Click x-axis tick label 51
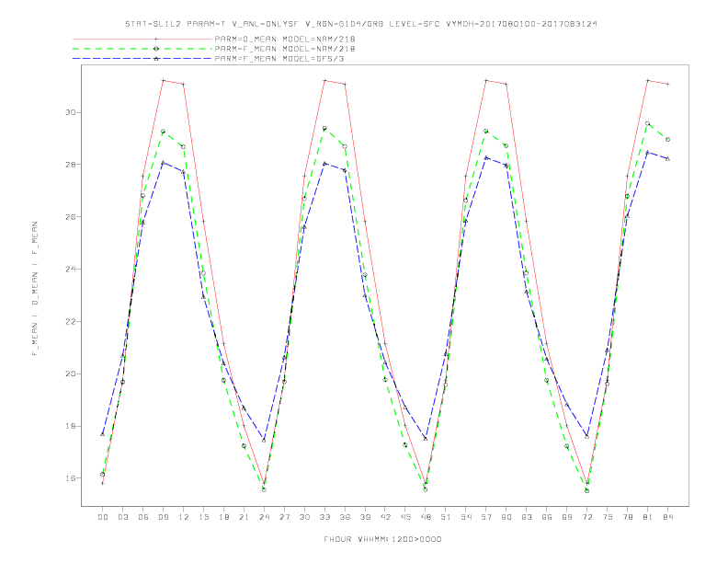 pos(446,517)
